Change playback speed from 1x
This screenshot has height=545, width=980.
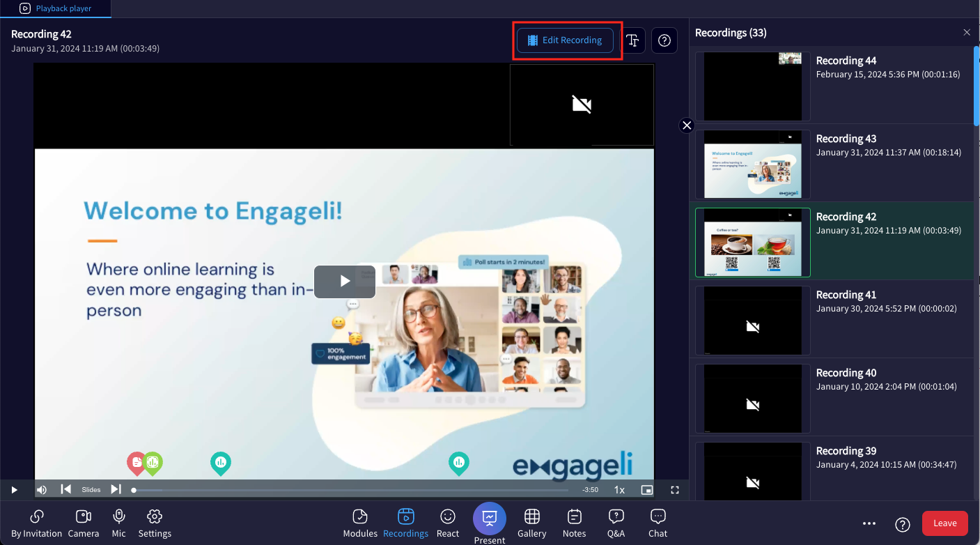click(x=619, y=489)
